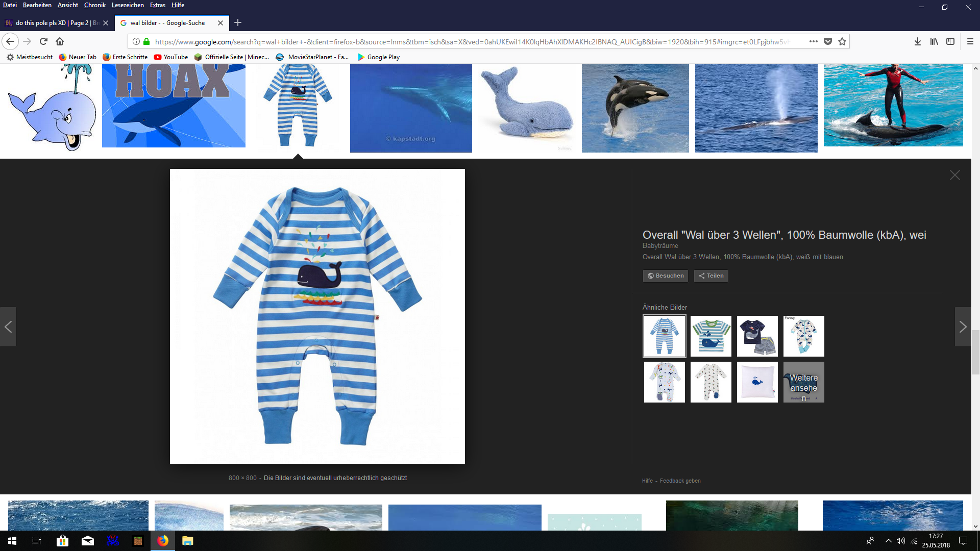This screenshot has width=980, height=551.
Task: Reload the current page
Action: (43, 41)
